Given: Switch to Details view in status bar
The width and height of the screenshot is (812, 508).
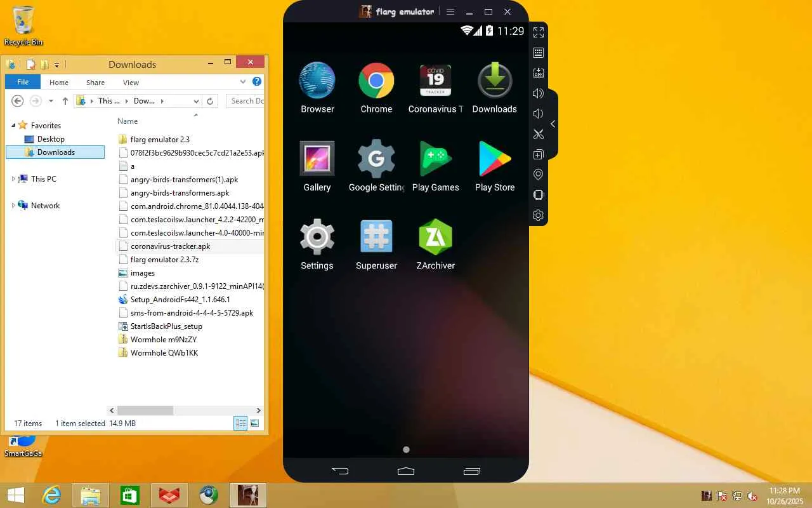Looking at the screenshot, I should [x=240, y=424].
